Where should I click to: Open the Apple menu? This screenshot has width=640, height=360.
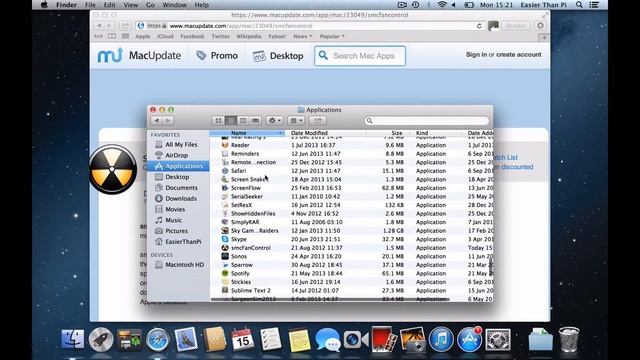coord(44,5)
